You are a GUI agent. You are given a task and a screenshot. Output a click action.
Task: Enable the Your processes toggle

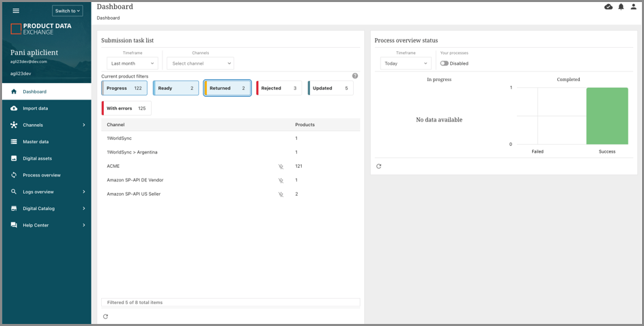coord(445,63)
